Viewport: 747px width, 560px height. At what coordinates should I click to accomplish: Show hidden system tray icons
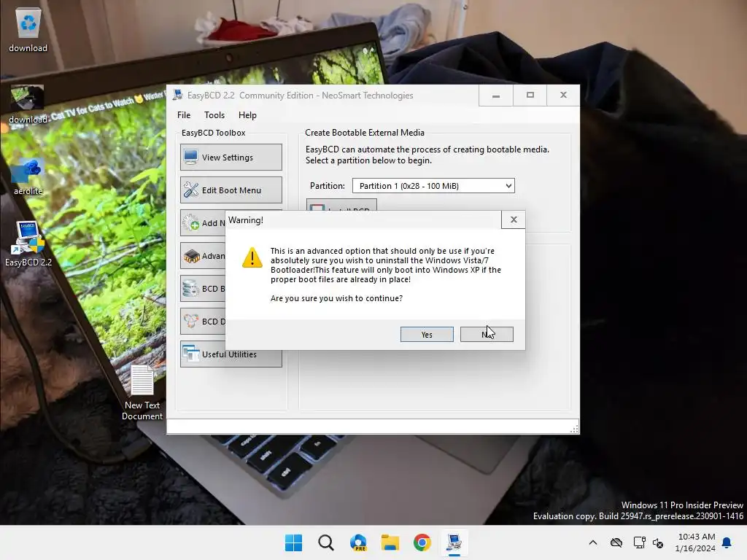click(592, 542)
